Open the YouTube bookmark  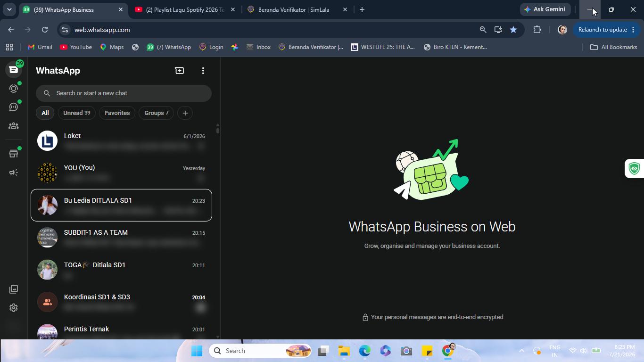pyautogui.click(x=76, y=47)
